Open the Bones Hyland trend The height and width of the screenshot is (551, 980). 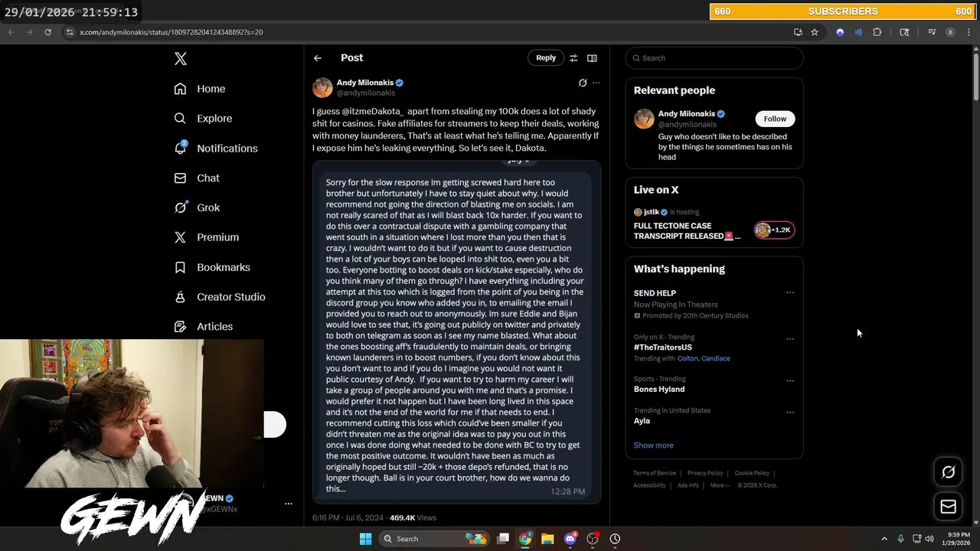[x=659, y=390]
